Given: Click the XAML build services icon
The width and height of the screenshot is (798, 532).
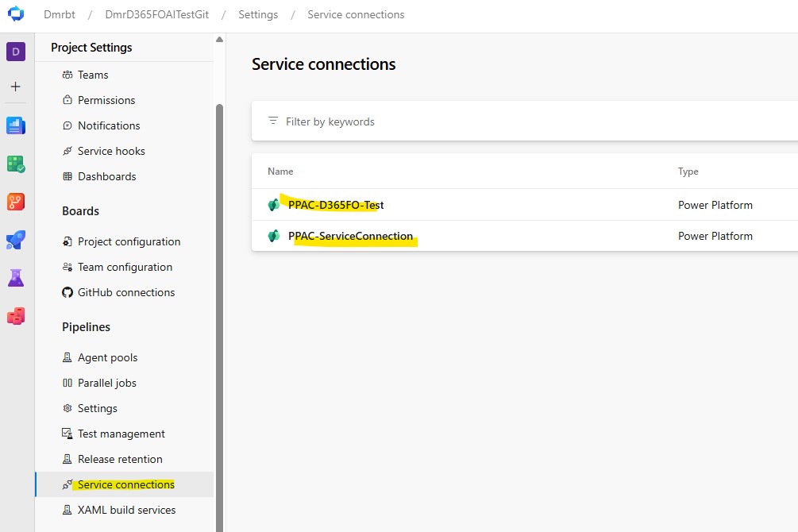Looking at the screenshot, I should click(x=67, y=510).
